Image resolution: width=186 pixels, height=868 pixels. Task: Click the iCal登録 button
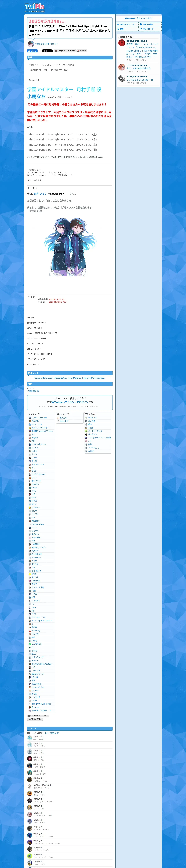click(82, 51)
